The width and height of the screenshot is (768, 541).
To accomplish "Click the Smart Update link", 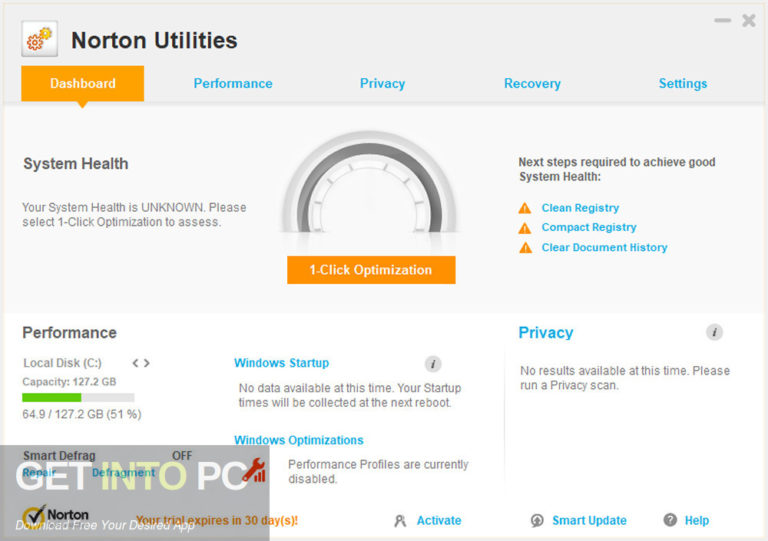I will pos(589,520).
